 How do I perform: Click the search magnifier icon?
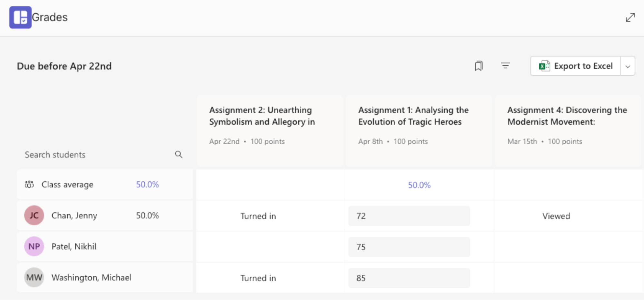coord(178,155)
